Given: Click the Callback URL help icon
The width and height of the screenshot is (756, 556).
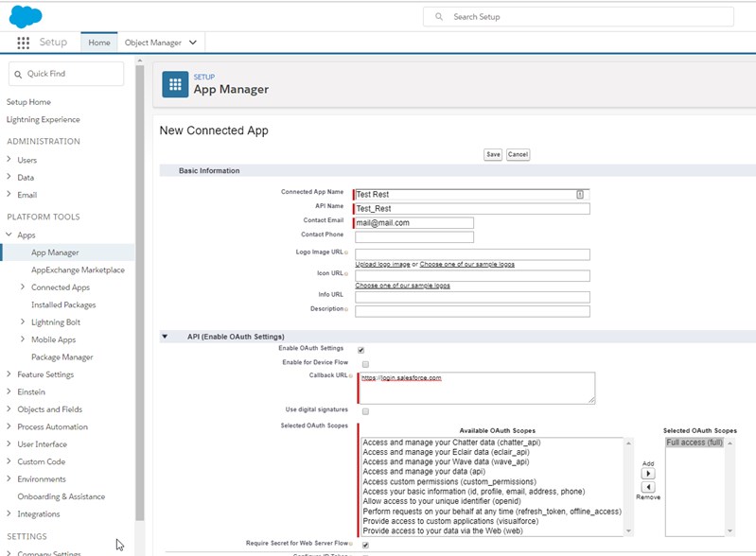Looking at the screenshot, I should click(350, 375).
